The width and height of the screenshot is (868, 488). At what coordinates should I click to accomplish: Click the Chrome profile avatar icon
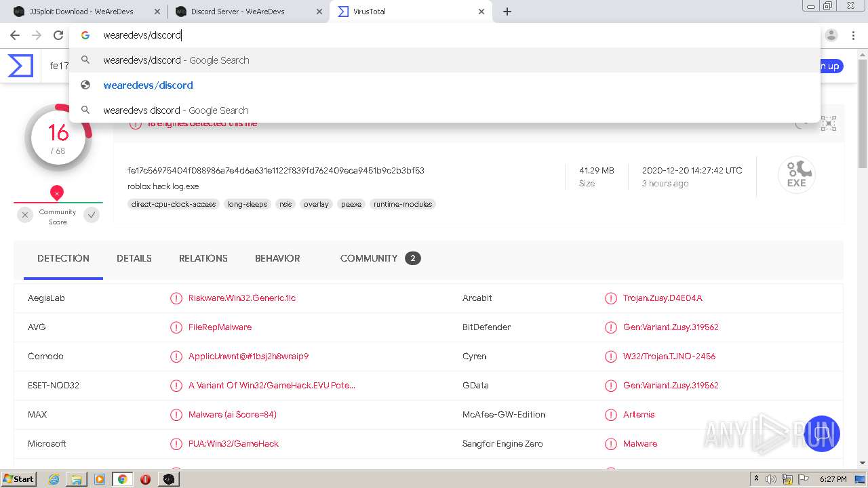point(831,35)
